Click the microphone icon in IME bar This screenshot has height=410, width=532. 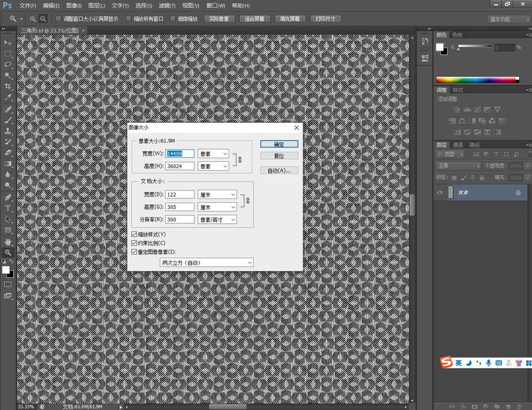coord(489,363)
